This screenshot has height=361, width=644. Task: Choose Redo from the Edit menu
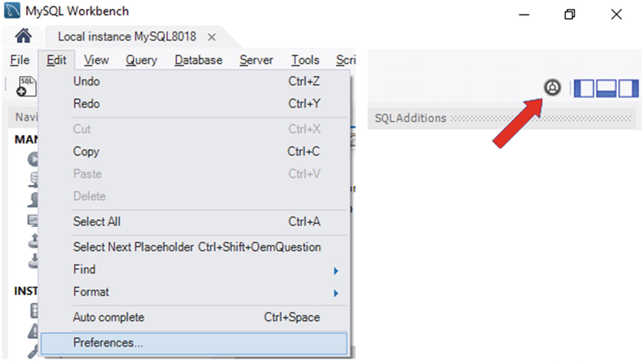pos(194,104)
